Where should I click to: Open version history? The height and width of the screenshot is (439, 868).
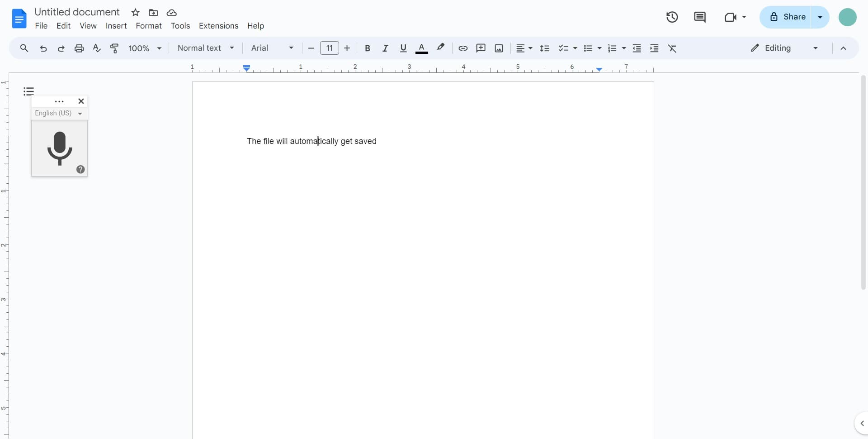click(672, 17)
